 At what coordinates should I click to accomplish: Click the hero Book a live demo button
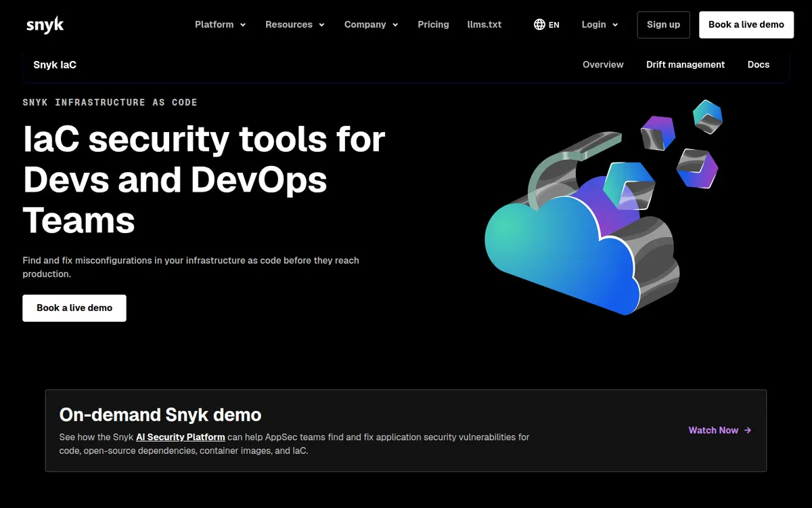pos(74,308)
